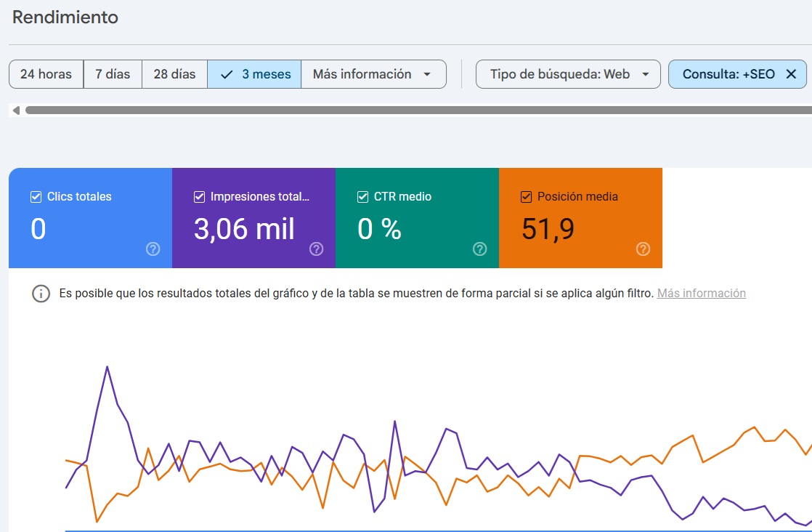Toggle the CTR medio checkbox
This screenshot has height=532, width=812.
click(362, 197)
